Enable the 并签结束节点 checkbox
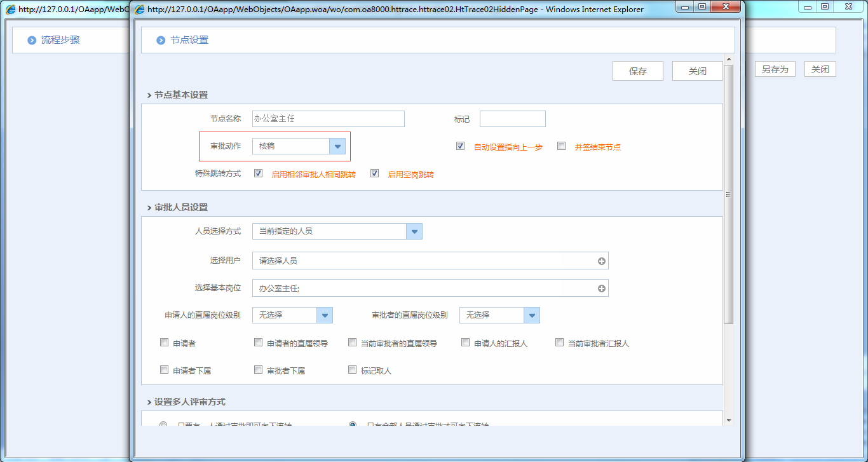This screenshot has width=868, height=462. pos(561,146)
